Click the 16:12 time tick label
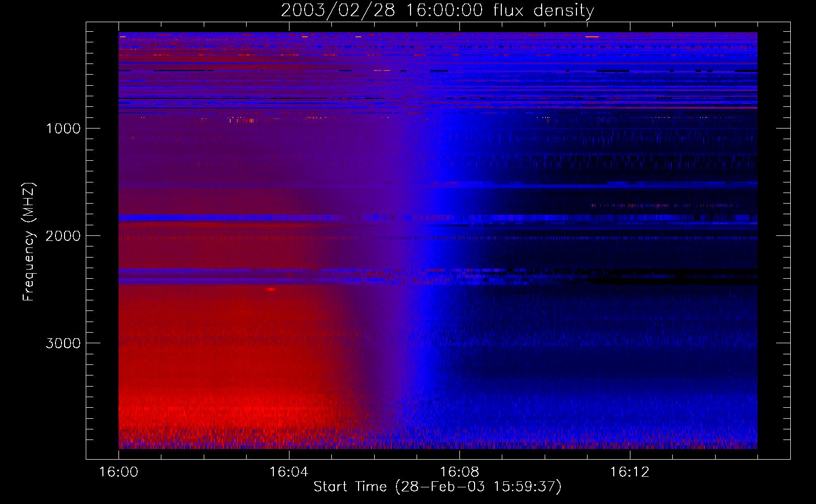 630,472
